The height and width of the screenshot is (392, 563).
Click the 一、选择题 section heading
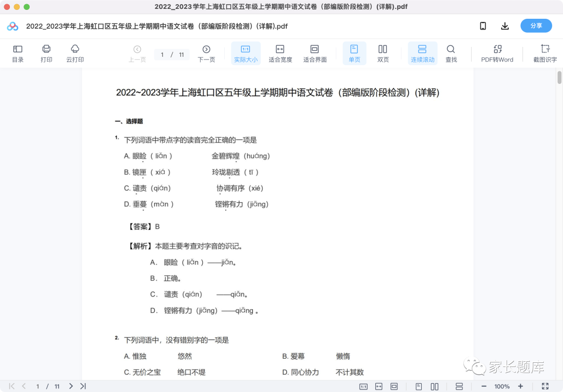pos(129,121)
